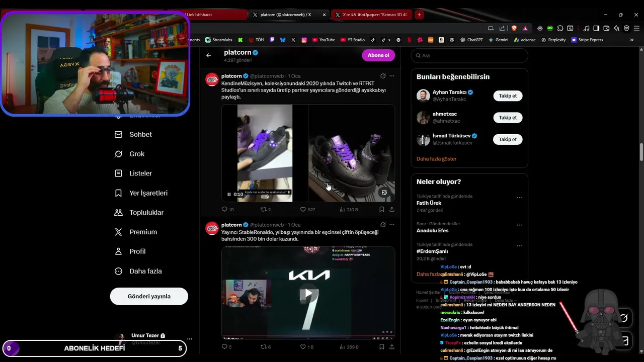View analytics of tweet with 210 B views
This screenshot has height=362, width=644.
[349, 209]
